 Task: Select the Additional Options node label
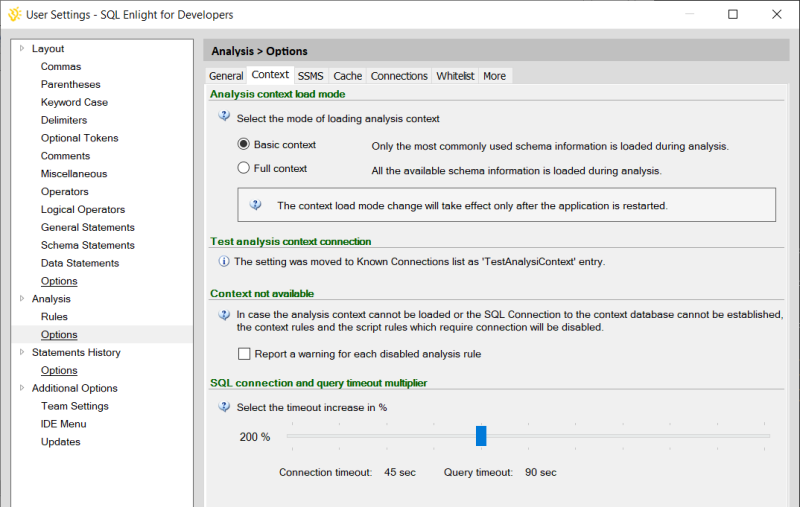tap(74, 388)
